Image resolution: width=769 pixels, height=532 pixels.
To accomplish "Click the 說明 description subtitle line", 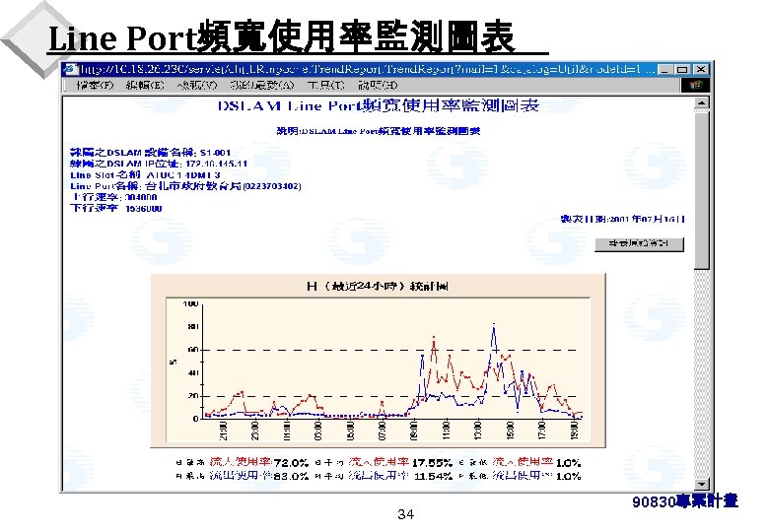I will [x=379, y=131].
